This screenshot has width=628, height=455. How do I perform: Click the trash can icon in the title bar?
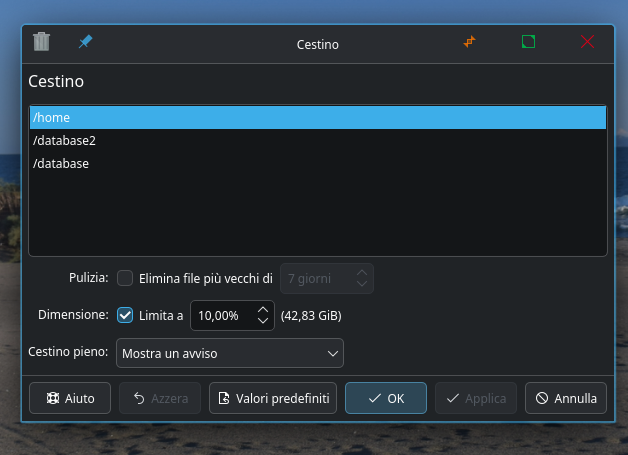tap(41, 42)
